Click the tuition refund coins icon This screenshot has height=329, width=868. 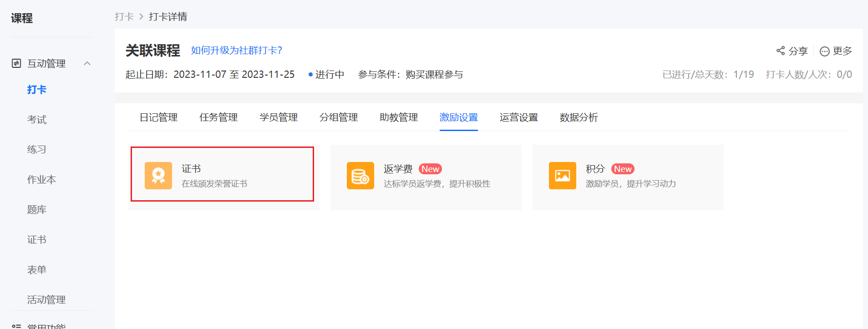pyautogui.click(x=360, y=176)
